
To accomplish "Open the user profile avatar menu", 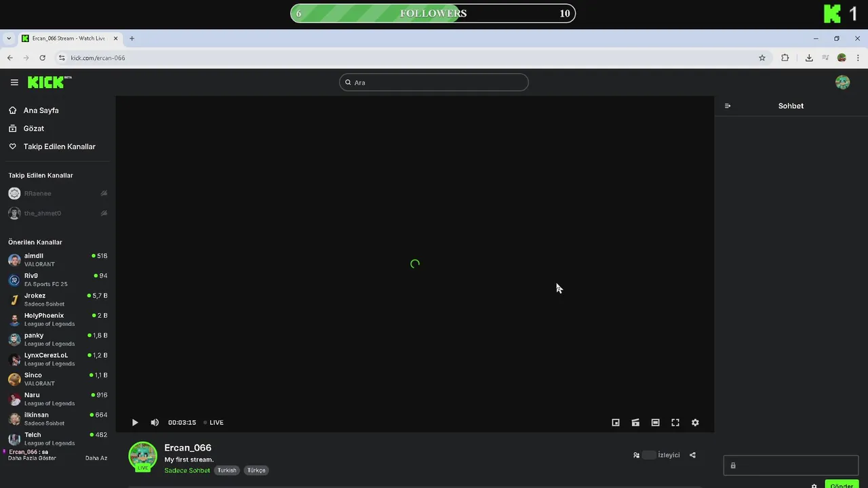I will pos(843,83).
